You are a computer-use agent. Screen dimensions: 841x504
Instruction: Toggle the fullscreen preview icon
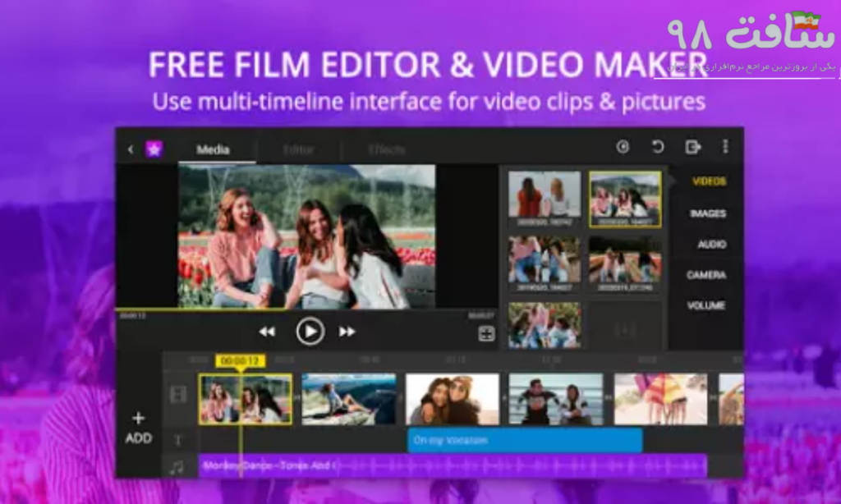pyautogui.click(x=487, y=333)
